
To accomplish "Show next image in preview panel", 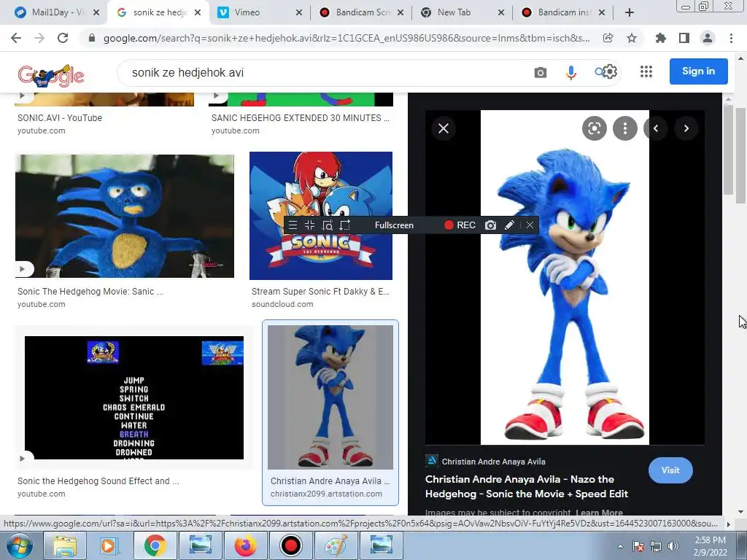I will (x=686, y=128).
